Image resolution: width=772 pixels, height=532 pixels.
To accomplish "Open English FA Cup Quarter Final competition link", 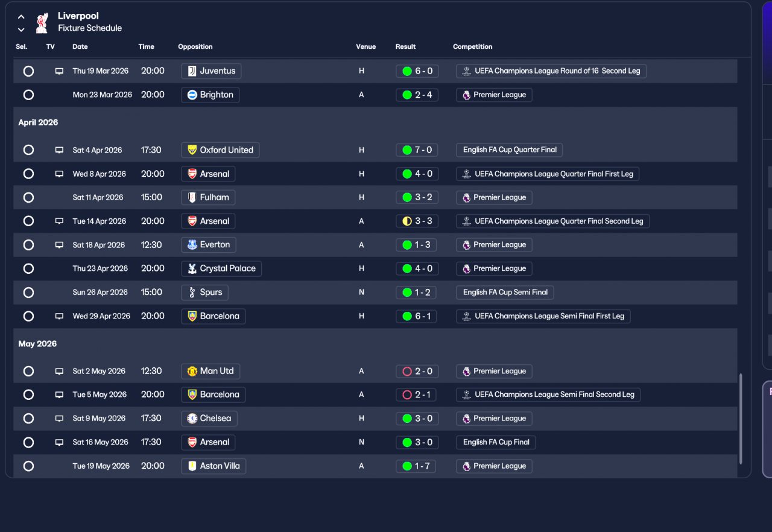I will pos(510,150).
